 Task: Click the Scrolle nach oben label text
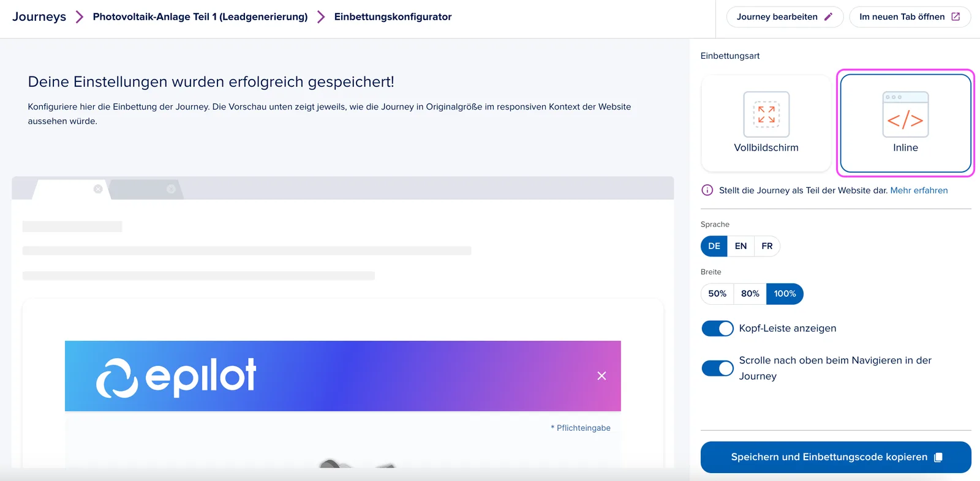(835, 368)
